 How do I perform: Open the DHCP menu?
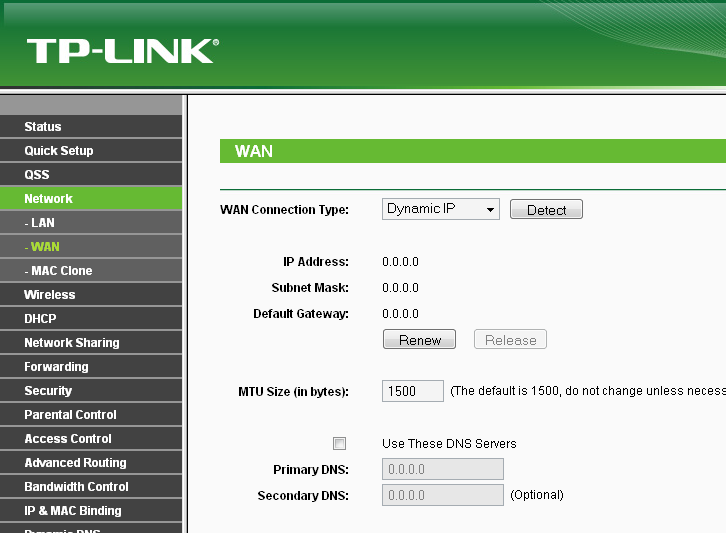tap(91, 319)
